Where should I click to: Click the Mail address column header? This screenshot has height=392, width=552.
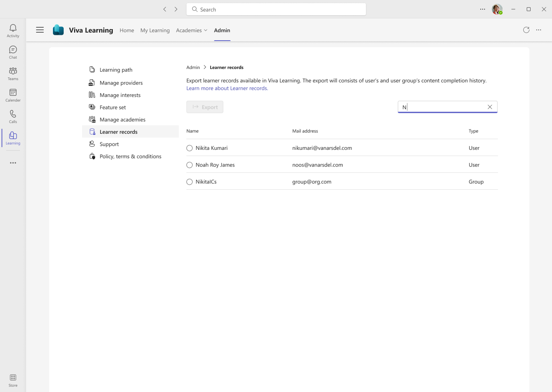[305, 131]
